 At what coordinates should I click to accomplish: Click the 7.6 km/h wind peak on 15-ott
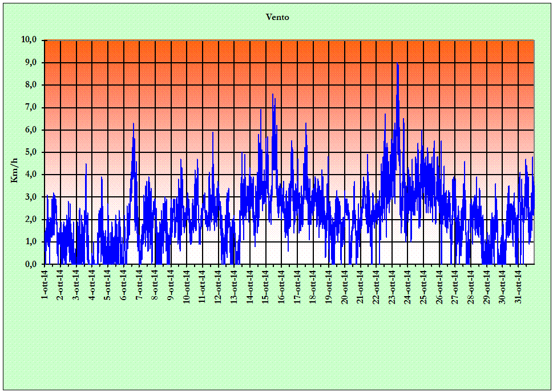(273, 95)
